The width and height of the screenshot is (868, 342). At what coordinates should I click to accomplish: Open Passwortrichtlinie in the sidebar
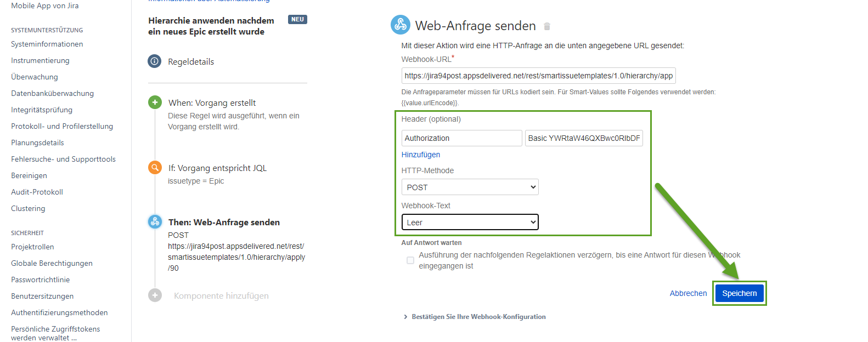click(40, 280)
